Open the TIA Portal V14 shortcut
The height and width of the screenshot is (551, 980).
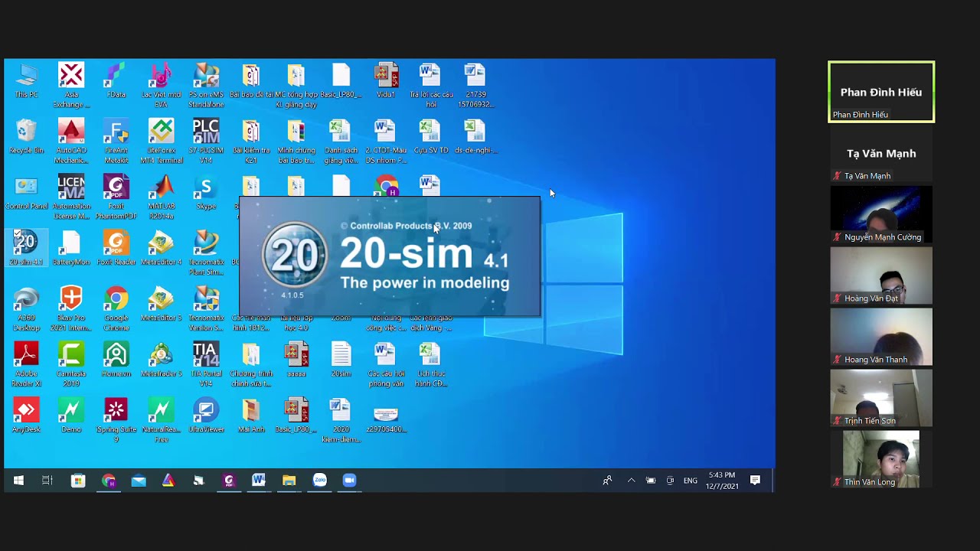pyautogui.click(x=206, y=365)
